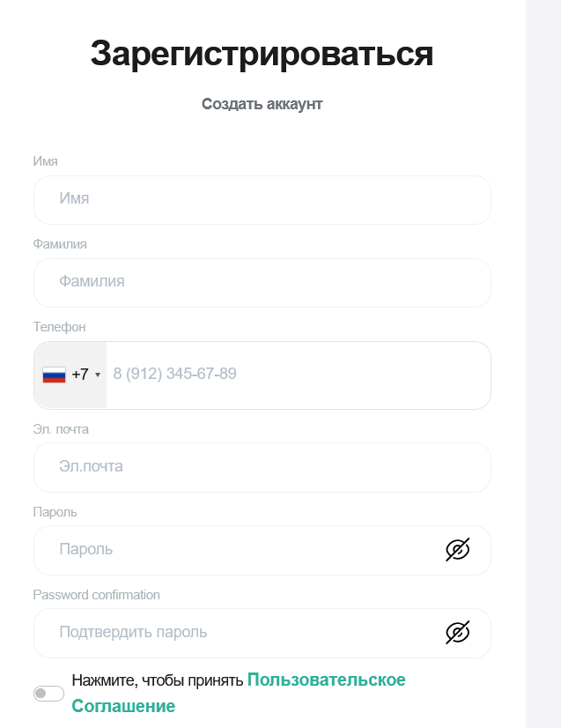This screenshot has height=728, width=561.
Task: Show password in the Пароль field
Action: [x=457, y=550]
